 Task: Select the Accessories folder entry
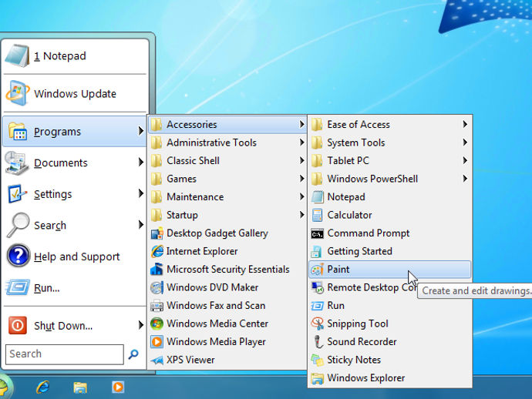tap(227, 125)
